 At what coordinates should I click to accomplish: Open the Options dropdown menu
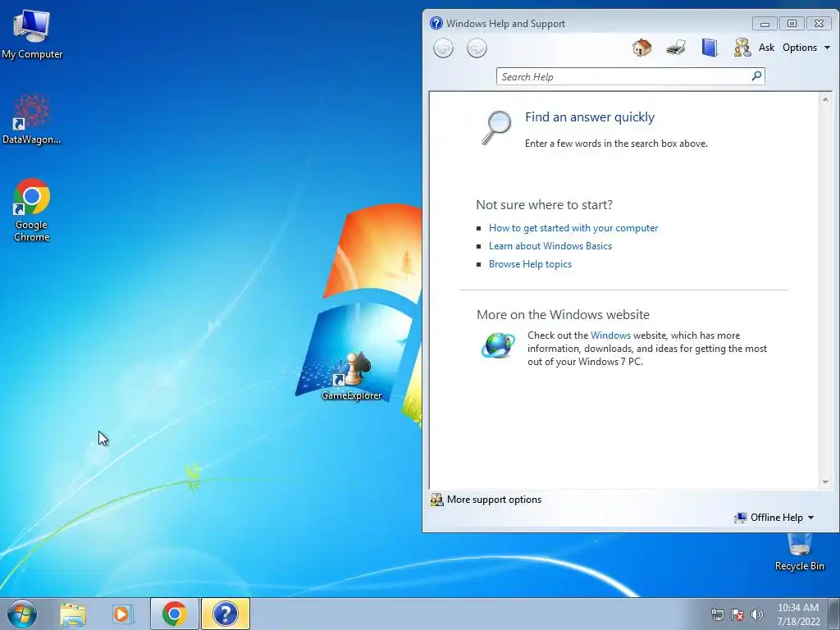[x=806, y=48]
